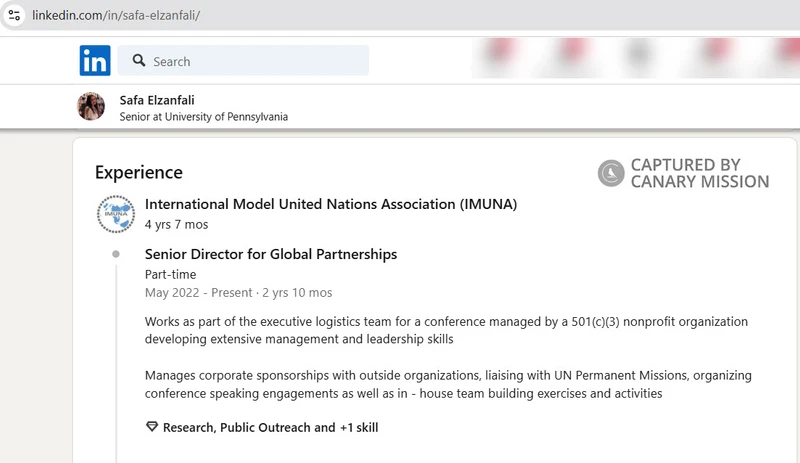
Task: Focus the LinkedIn Search input field
Action: coord(255,61)
